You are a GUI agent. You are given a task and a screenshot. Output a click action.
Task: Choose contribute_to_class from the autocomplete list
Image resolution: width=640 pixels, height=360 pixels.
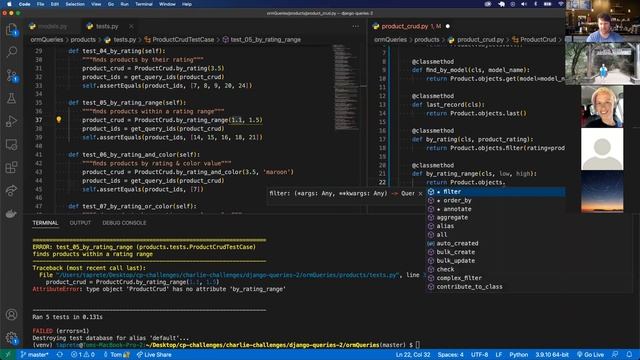click(x=496, y=287)
